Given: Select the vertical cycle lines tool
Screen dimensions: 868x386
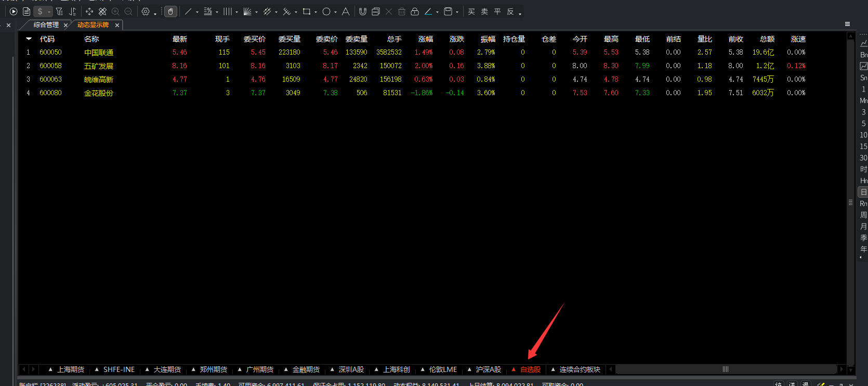Looking at the screenshot, I should 228,11.
